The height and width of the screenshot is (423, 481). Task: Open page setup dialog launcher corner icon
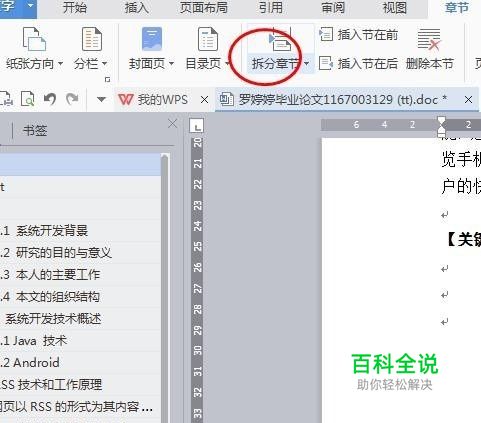click(x=107, y=80)
